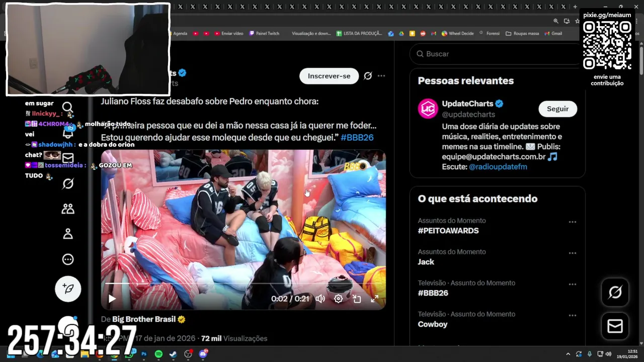This screenshot has width=644, height=362.
Task: Open the Jack trending topic
Action: point(426,262)
